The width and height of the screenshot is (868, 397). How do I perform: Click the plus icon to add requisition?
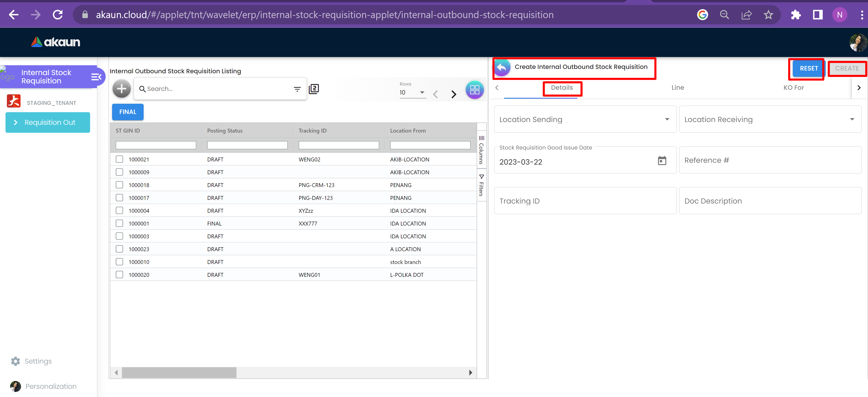click(x=121, y=89)
